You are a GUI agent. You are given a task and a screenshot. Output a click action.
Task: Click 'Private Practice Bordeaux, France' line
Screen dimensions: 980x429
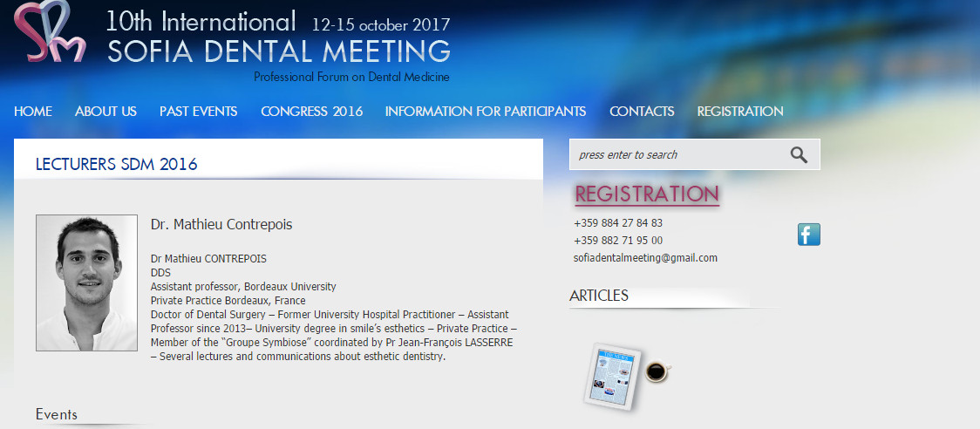228,300
